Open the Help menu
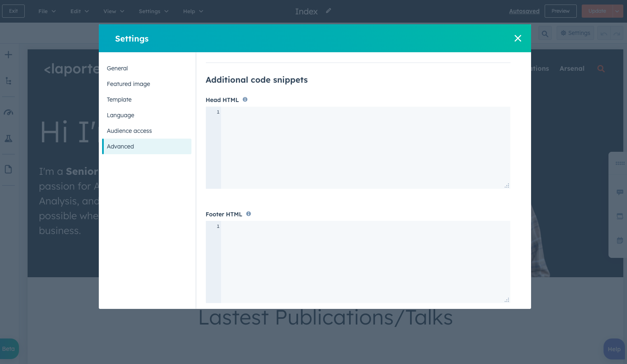 (189, 11)
